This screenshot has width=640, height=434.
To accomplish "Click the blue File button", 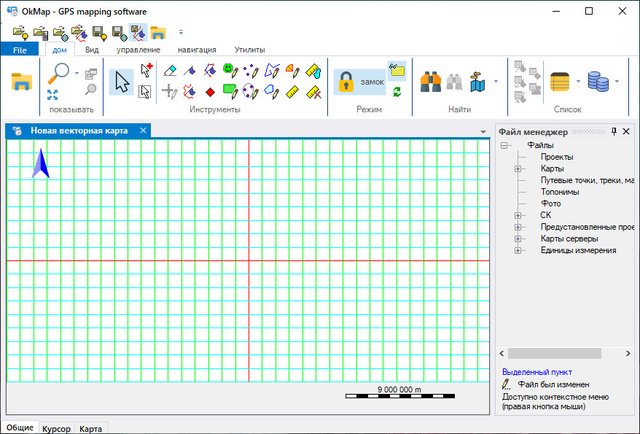I will 19,49.
